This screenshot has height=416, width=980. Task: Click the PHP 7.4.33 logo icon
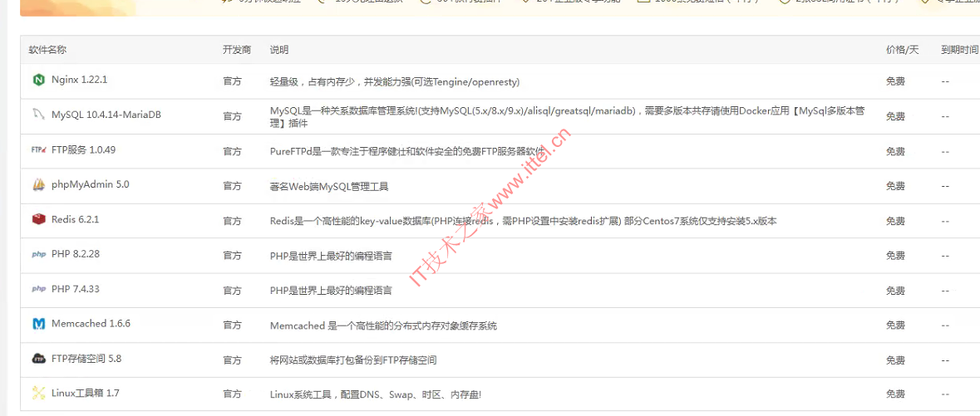(x=39, y=289)
